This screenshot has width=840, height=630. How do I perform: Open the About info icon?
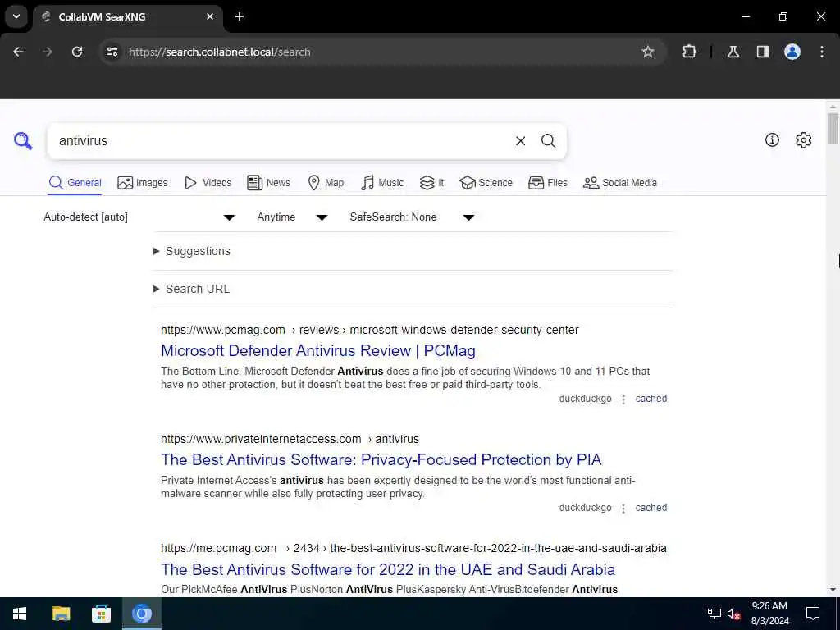(772, 139)
